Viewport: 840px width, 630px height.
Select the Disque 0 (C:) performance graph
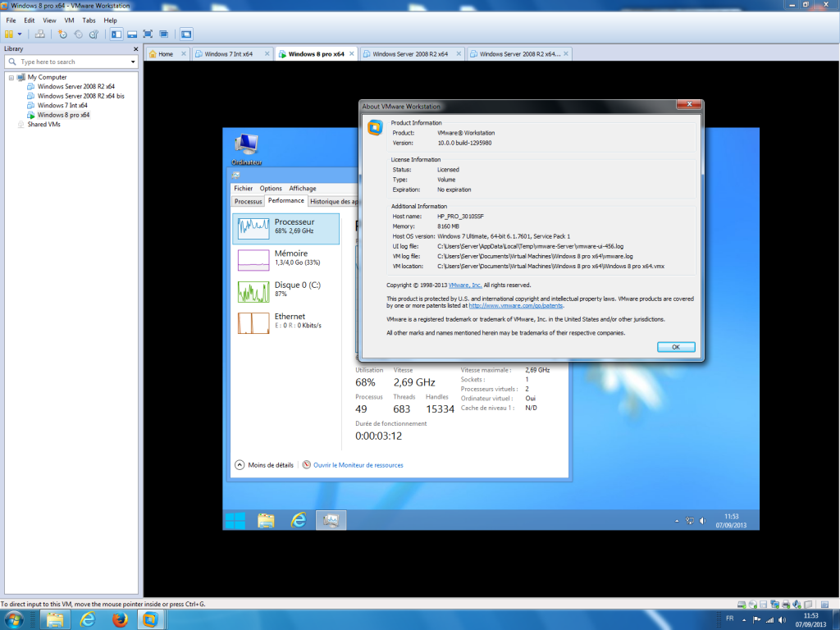(286, 291)
